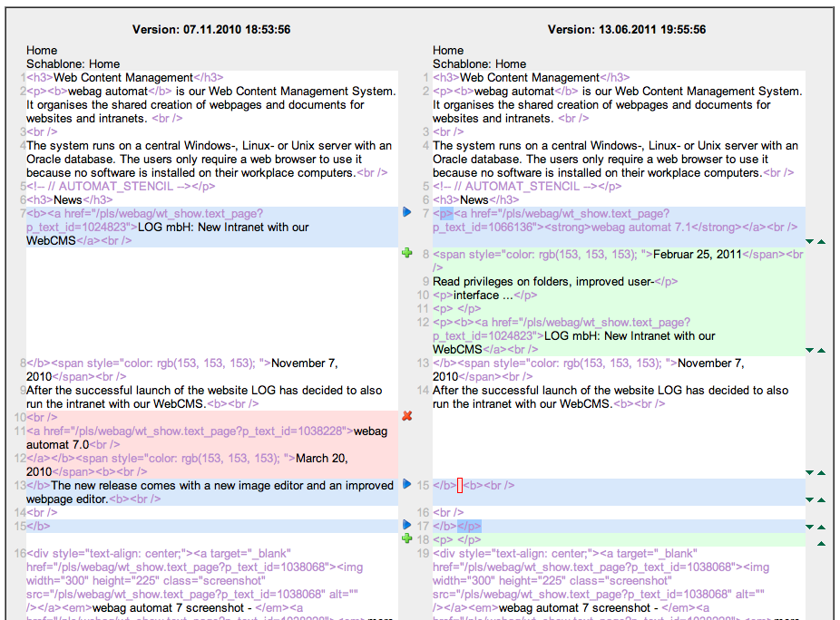Click blue change arrow beside right line 15
The height and width of the screenshot is (620, 840).
pos(406,484)
